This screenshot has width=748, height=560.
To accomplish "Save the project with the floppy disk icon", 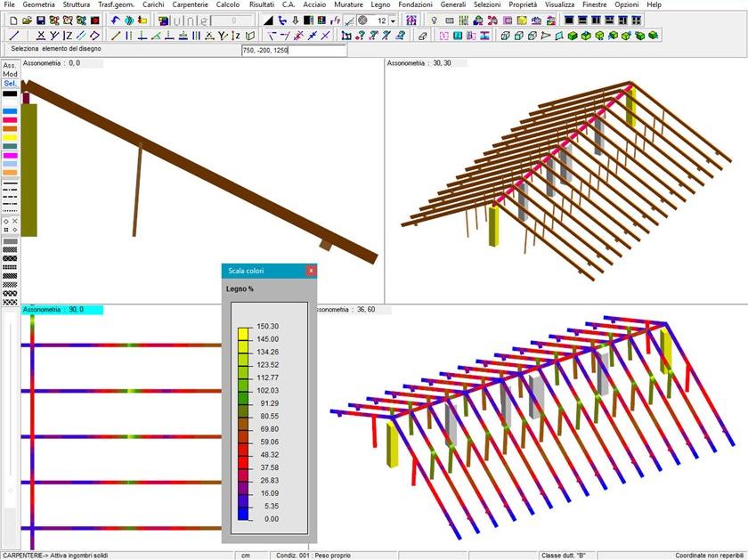I will (x=40, y=20).
